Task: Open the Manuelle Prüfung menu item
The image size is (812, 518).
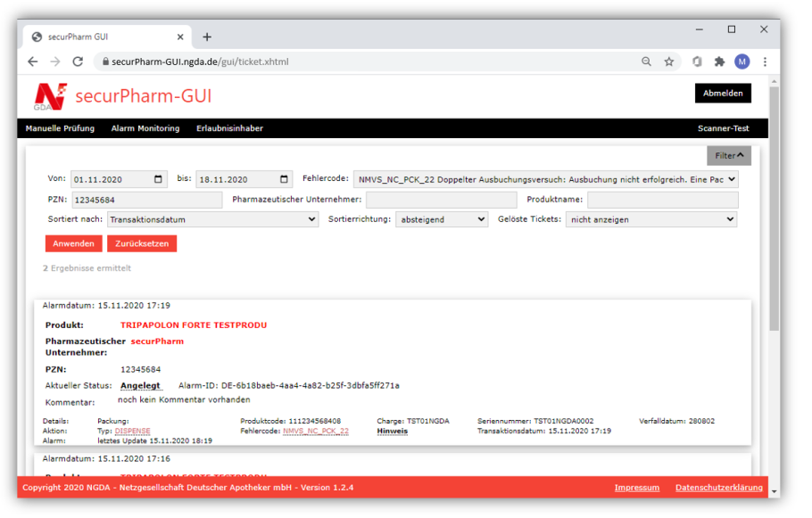Action: tap(60, 128)
